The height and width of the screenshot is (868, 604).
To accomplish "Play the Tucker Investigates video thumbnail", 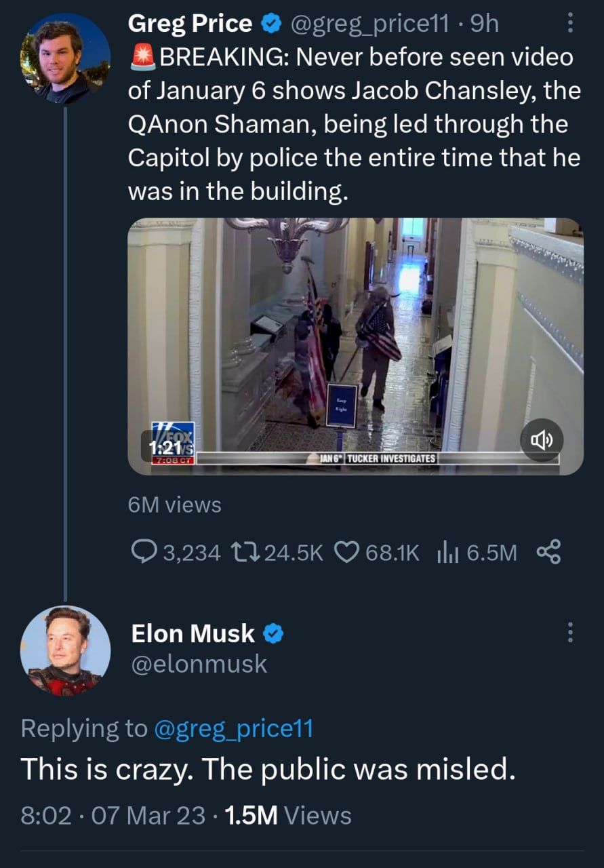I will [355, 346].
